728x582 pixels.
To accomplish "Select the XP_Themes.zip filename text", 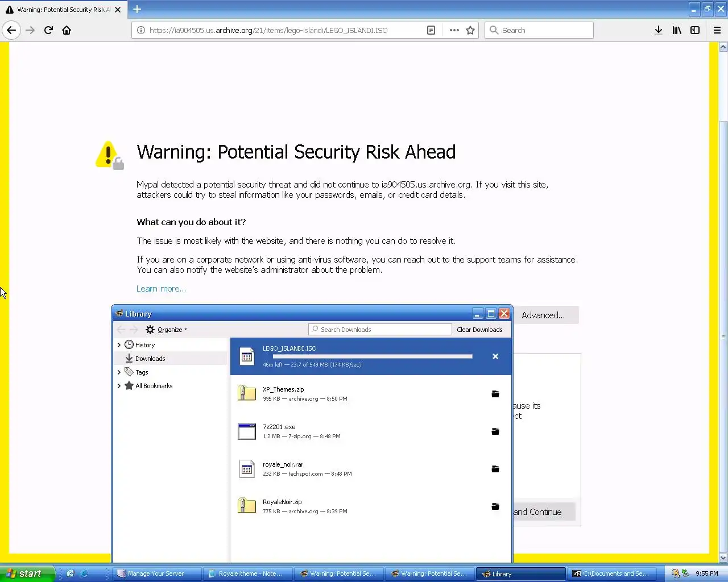I will point(283,389).
